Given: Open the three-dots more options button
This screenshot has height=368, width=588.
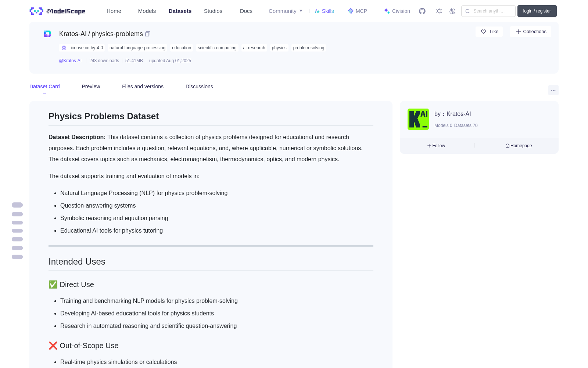Looking at the screenshot, I should click(553, 90).
